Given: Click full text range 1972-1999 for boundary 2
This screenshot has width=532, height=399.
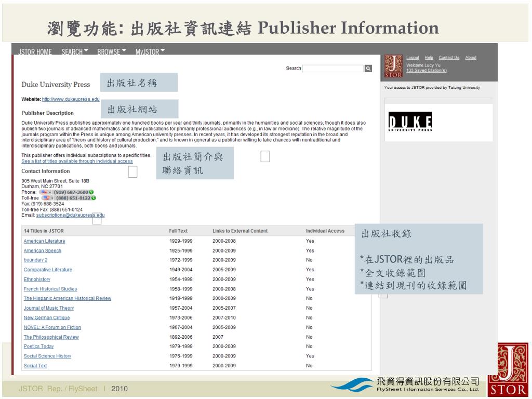Looking at the screenshot, I should click(181, 260).
